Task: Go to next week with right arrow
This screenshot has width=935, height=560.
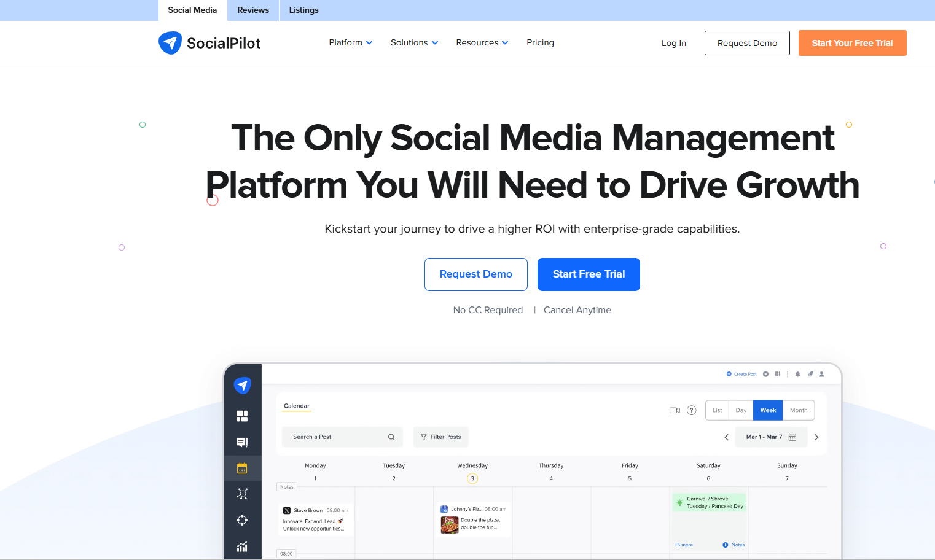Action: [816, 437]
